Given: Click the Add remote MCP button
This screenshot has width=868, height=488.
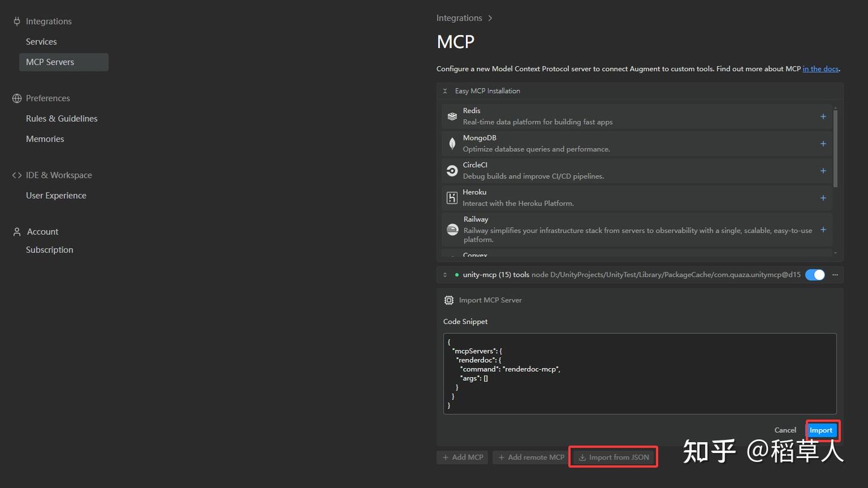Looking at the screenshot, I should [530, 457].
